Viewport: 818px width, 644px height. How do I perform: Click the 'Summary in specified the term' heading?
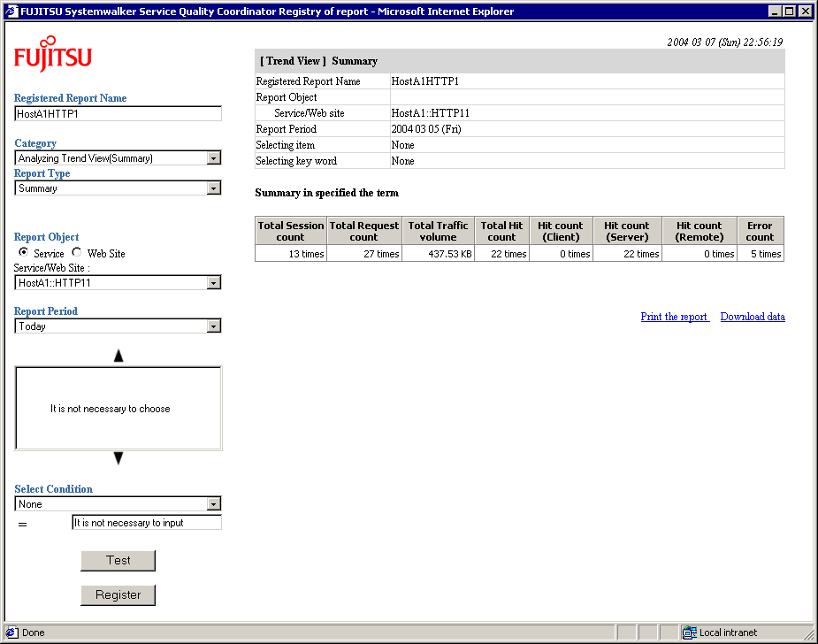point(326,193)
